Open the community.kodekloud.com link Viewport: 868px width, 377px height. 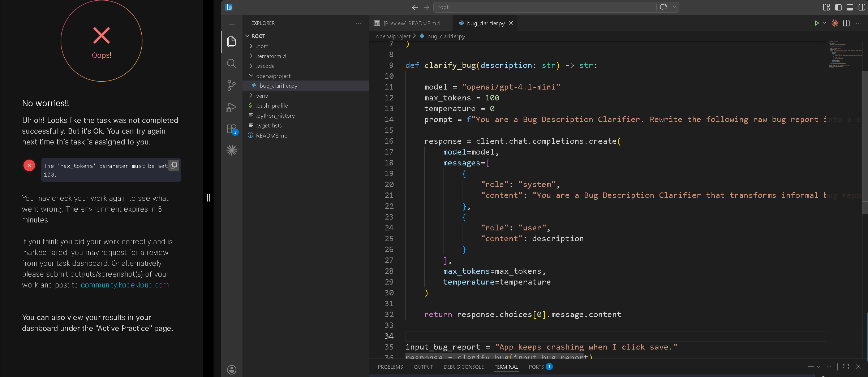[125, 285]
